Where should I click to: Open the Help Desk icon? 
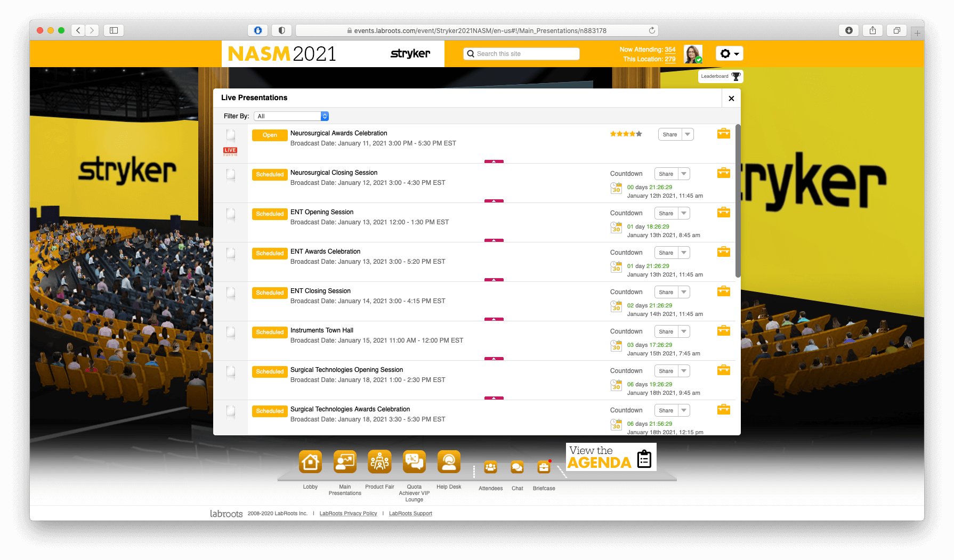449,461
